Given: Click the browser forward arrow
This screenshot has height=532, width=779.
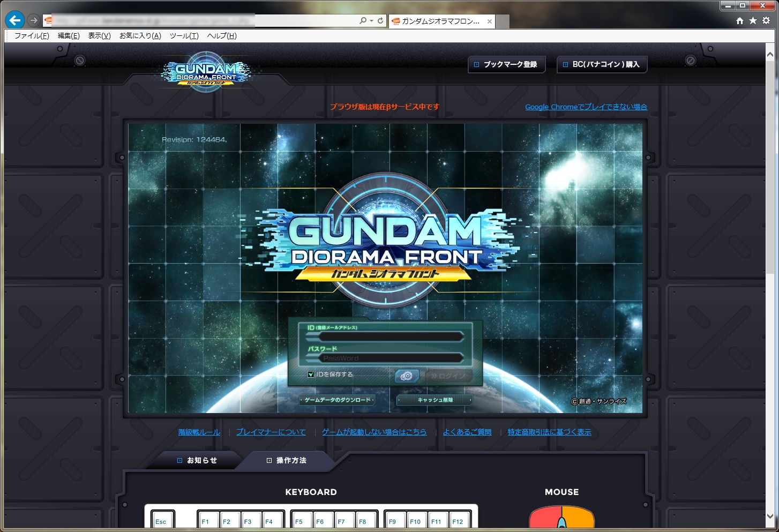Looking at the screenshot, I should [34, 20].
